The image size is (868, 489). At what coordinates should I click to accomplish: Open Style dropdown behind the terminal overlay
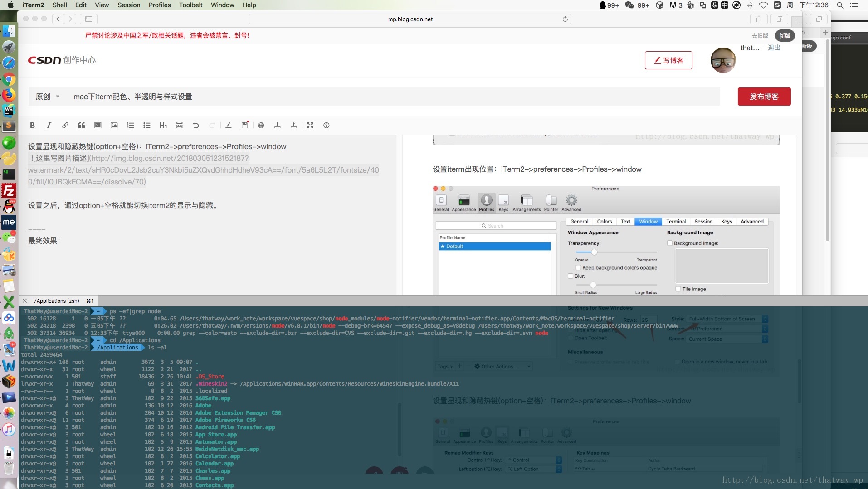727,319
